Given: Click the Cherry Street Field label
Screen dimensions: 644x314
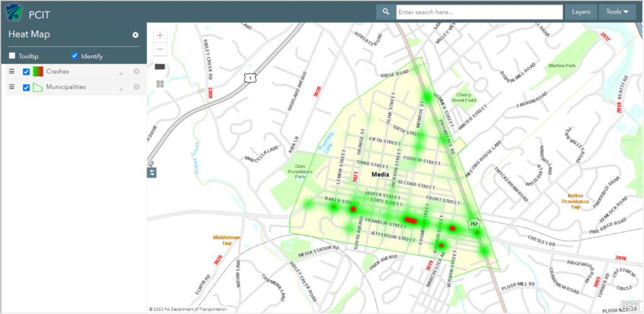Looking at the screenshot, I should pyautogui.click(x=464, y=97).
